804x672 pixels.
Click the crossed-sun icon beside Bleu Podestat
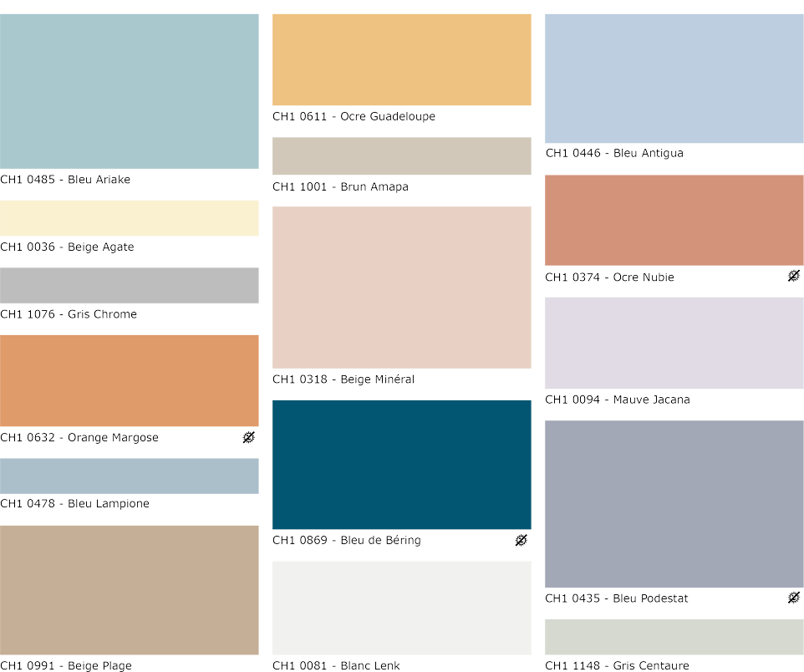793,598
